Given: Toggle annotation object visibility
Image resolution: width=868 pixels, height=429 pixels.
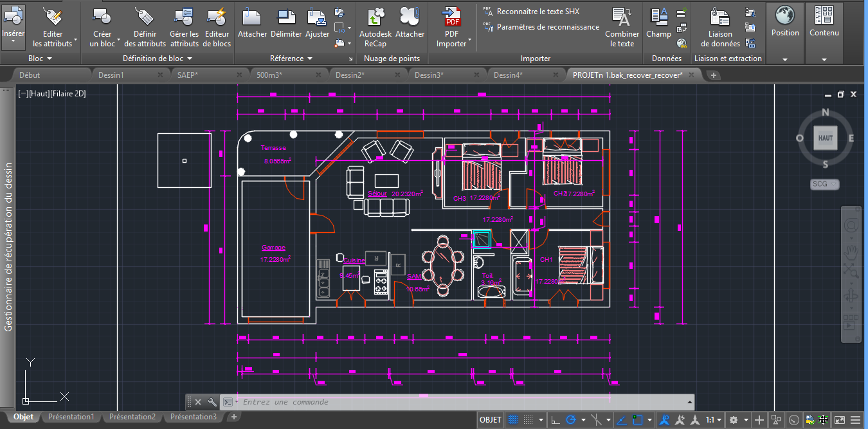Looking at the screenshot, I should (664, 420).
